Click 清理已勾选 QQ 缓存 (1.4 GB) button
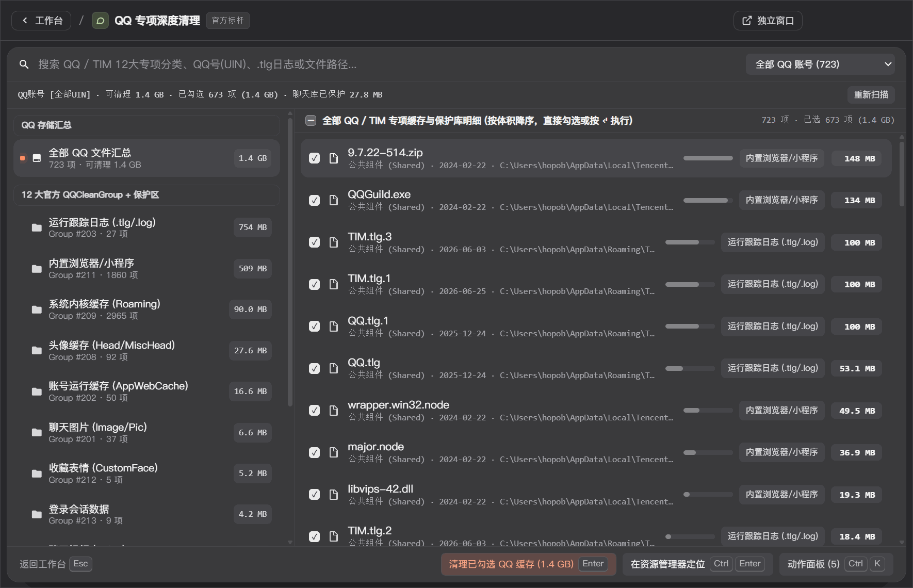Viewport: 913px width, 588px height. 529,564
